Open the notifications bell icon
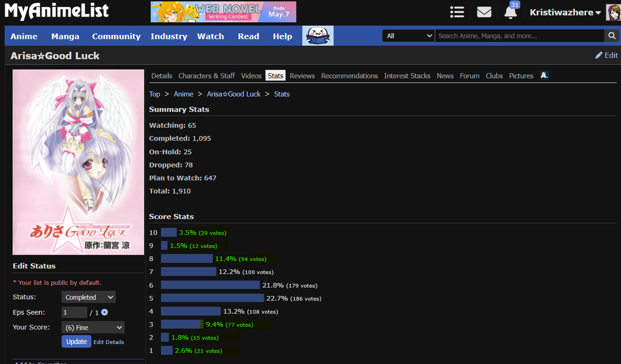Screen dimensions: 621x364 [510, 12]
